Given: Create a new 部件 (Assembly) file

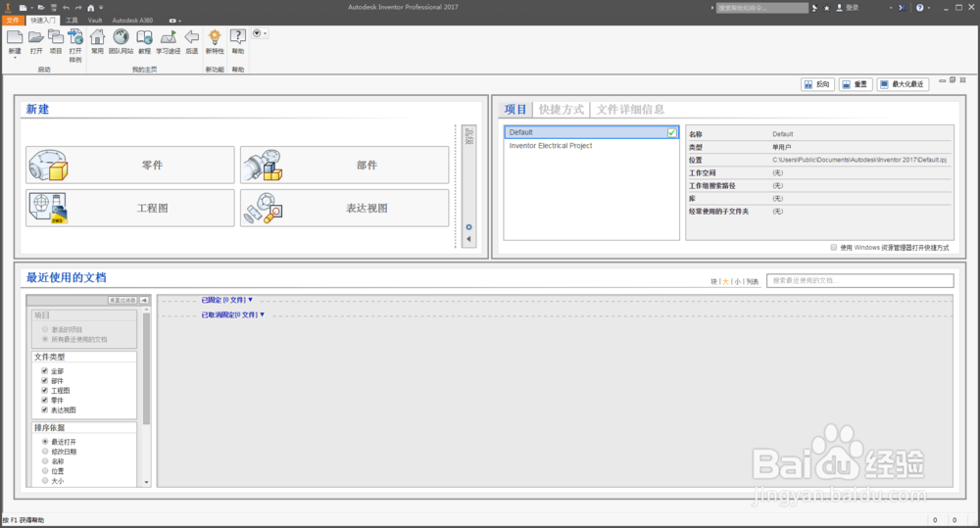Looking at the screenshot, I should (x=344, y=165).
